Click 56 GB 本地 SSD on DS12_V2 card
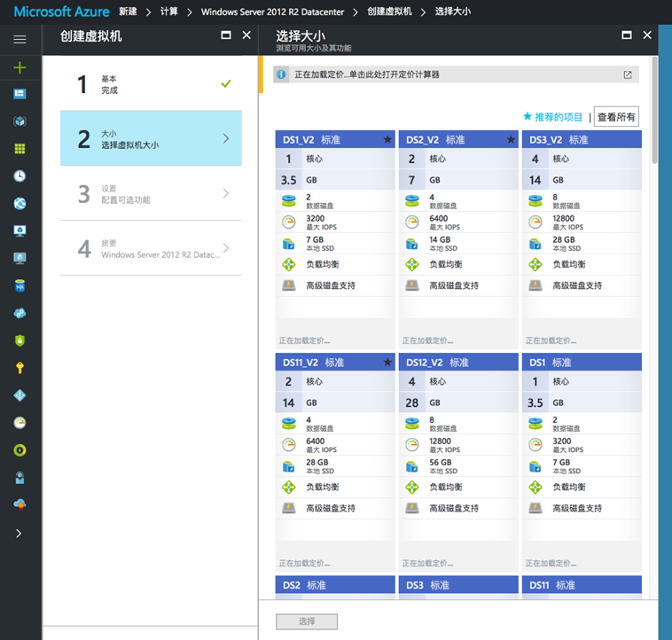672x640 pixels. pos(458,466)
